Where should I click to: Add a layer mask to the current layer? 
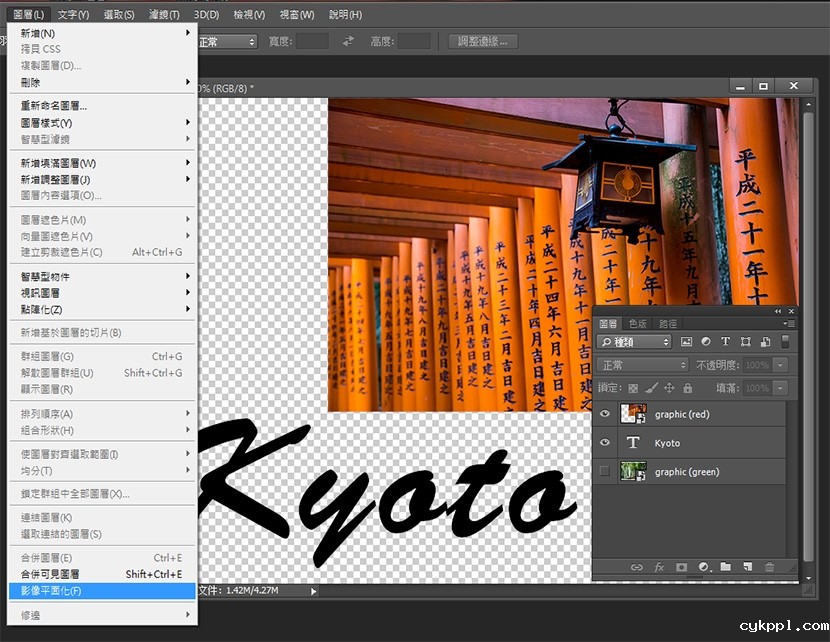[681, 567]
